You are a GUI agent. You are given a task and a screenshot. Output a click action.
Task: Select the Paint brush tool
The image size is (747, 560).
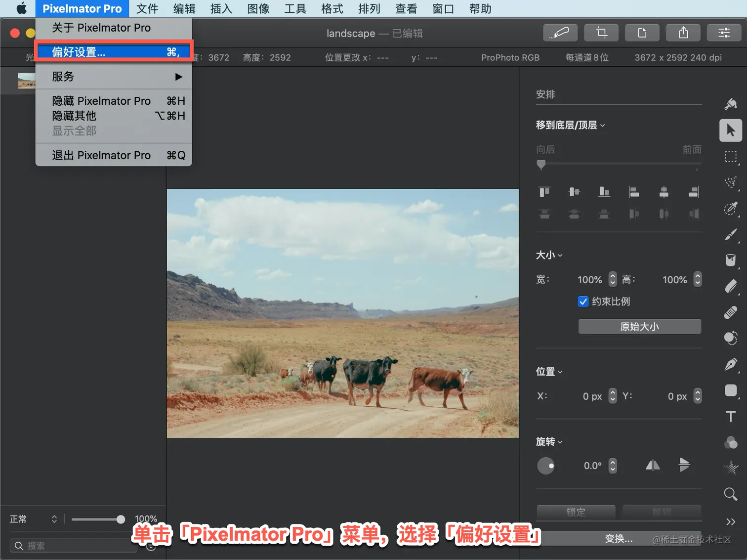731,235
